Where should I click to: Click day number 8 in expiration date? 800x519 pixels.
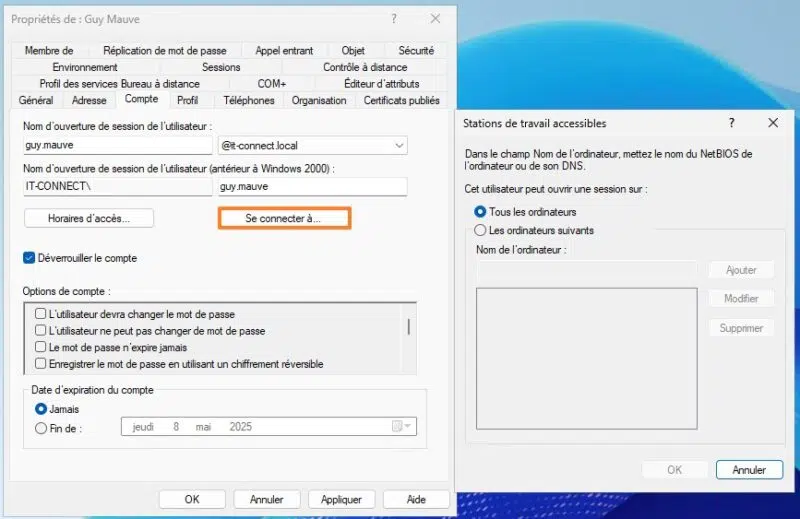coord(176,427)
